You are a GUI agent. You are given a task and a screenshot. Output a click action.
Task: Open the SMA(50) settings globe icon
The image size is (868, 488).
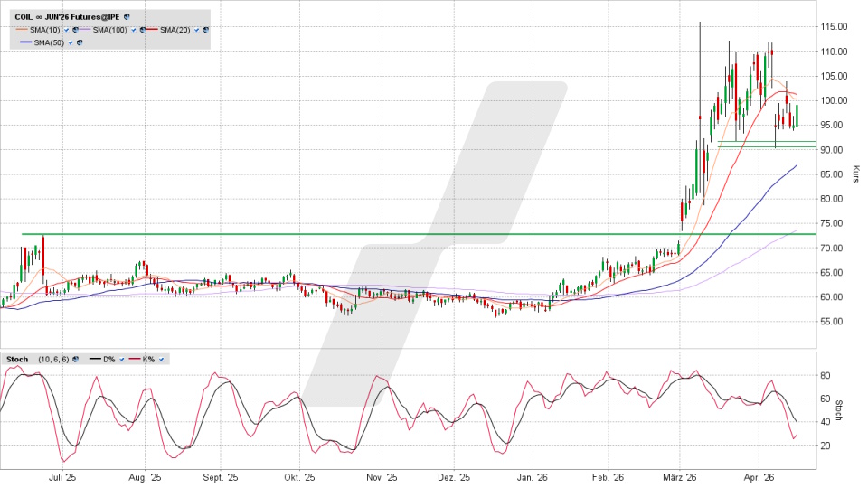(x=81, y=42)
